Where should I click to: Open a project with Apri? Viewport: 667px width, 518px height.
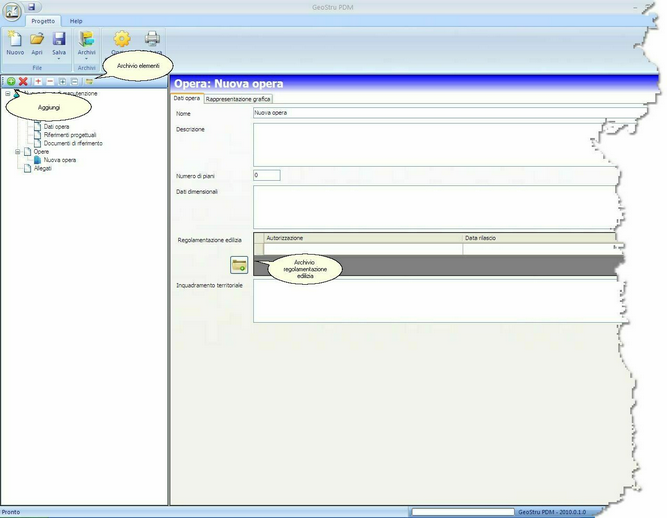(37, 43)
